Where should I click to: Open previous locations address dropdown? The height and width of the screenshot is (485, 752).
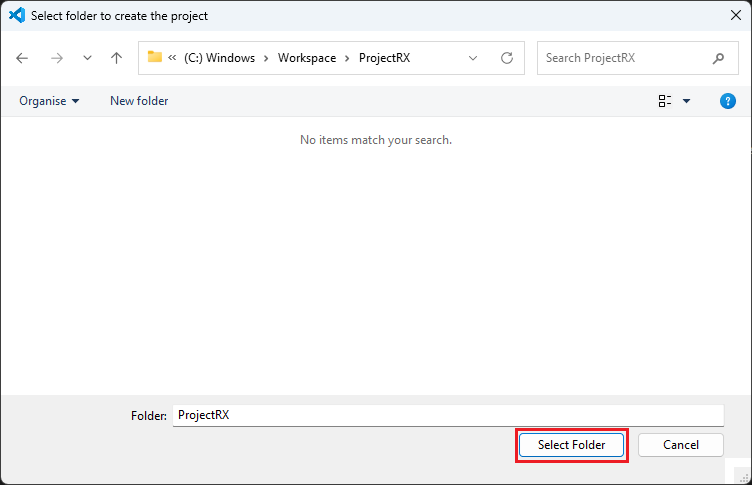(x=473, y=58)
